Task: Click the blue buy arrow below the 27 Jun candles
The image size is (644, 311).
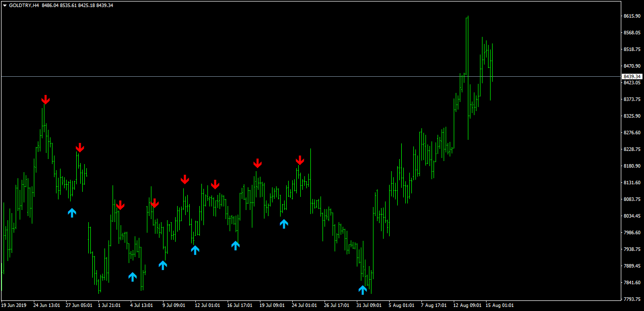Action: 72,213
